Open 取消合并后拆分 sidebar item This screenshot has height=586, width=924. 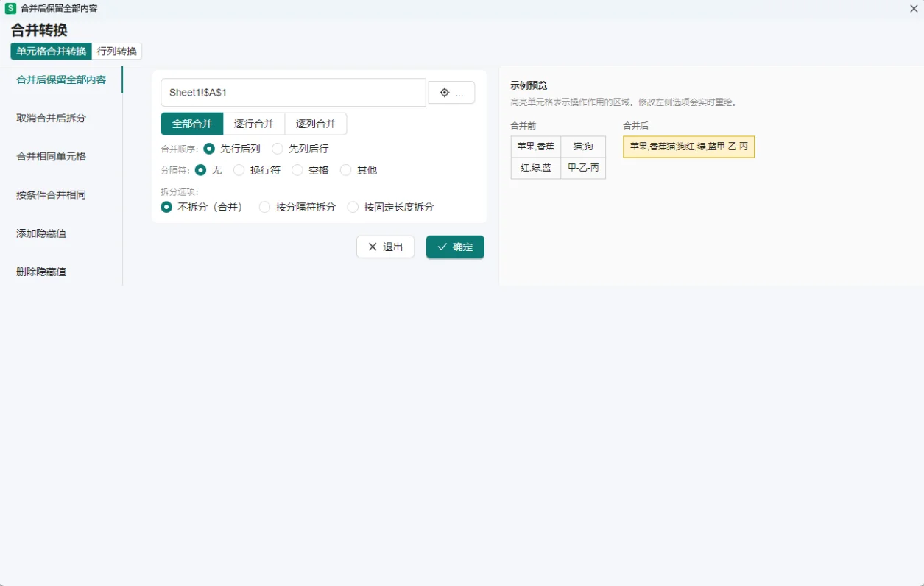[x=61, y=118]
